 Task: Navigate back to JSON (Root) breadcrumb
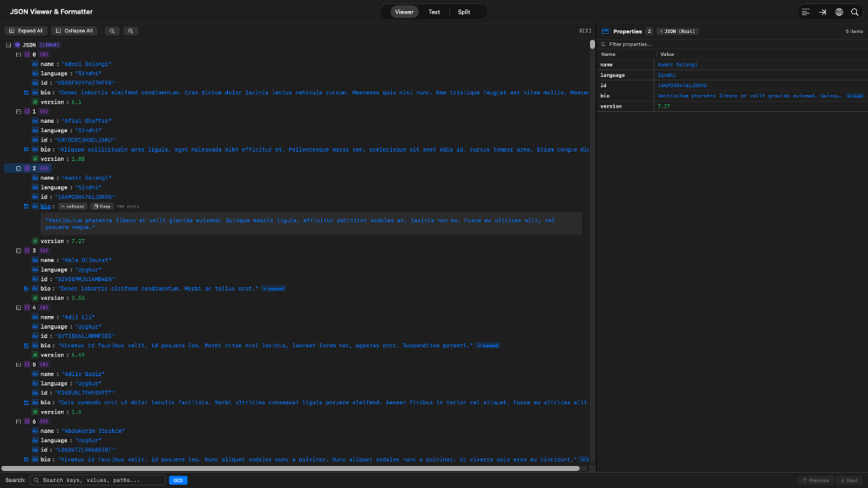pyautogui.click(x=677, y=31)
